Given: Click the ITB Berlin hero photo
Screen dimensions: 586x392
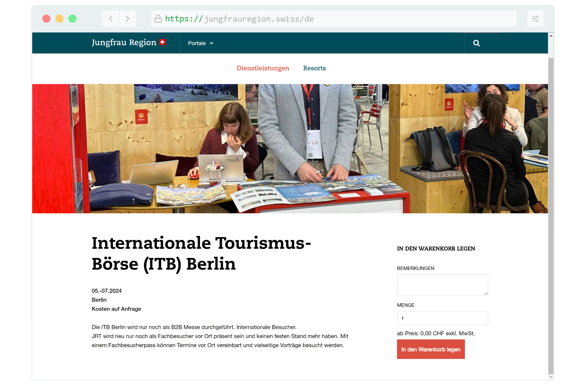Looking at the screenshot, I should click(290, 148).
